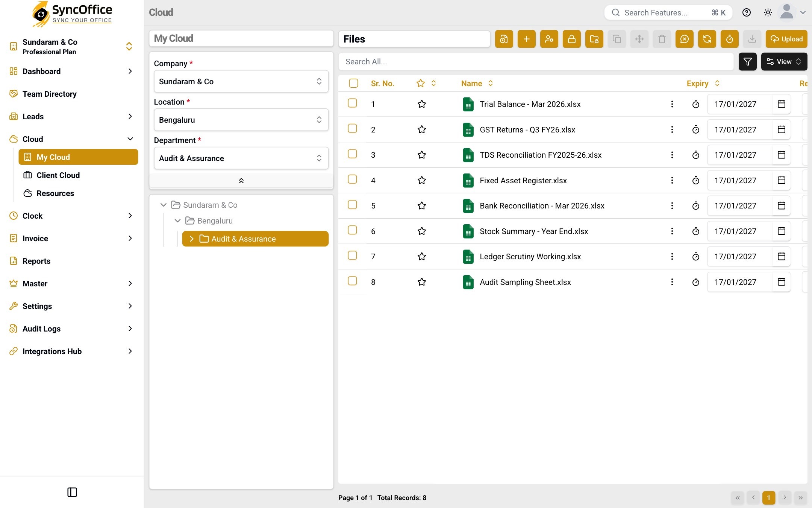
Task: Open the help question mark icon
Action: [747, 12]
